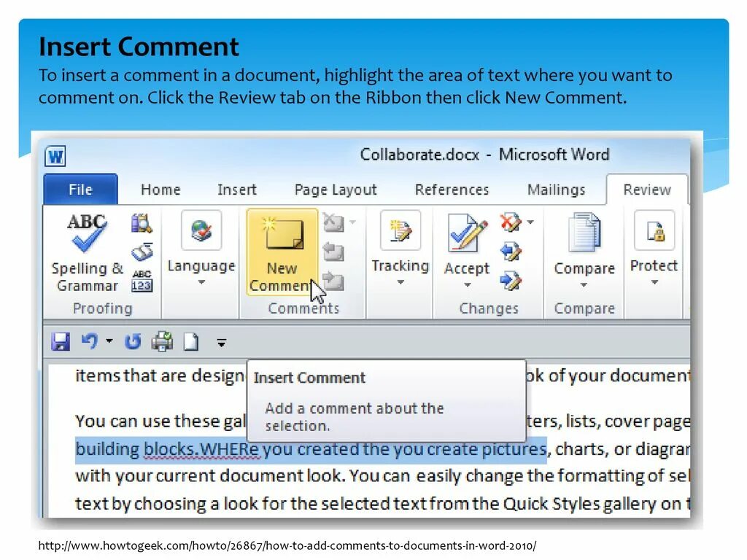The image size is (747, 560).
Task: Open the File tab
Action: (80, 190)
